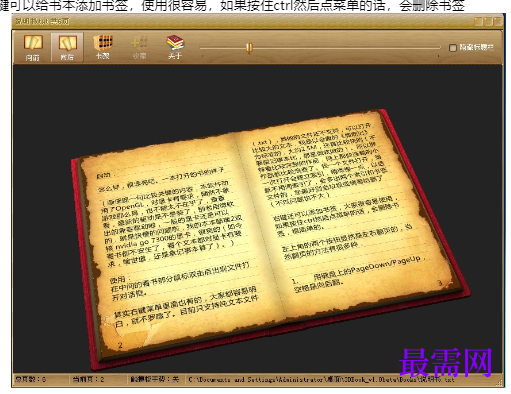Click the page slider handle
The height and width of the screenshot is (394, 511).
(x=249, y=48)
